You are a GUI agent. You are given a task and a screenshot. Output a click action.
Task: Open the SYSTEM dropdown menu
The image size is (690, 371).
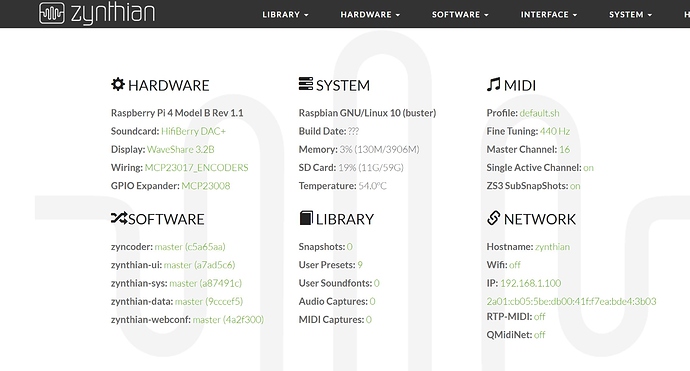[631, 15]
